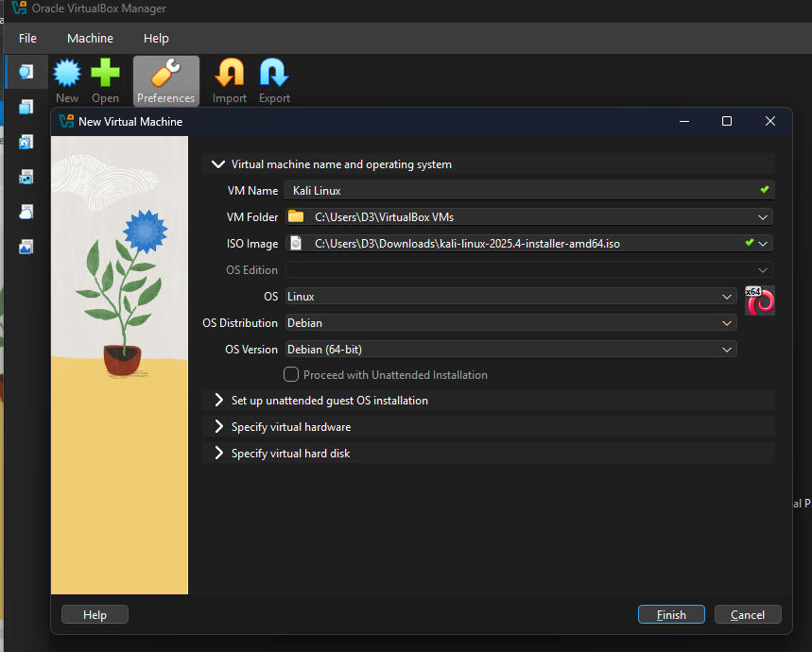Screen dimensions: 812x652
Task: Click the Cancel button
Action: (748, 614)
